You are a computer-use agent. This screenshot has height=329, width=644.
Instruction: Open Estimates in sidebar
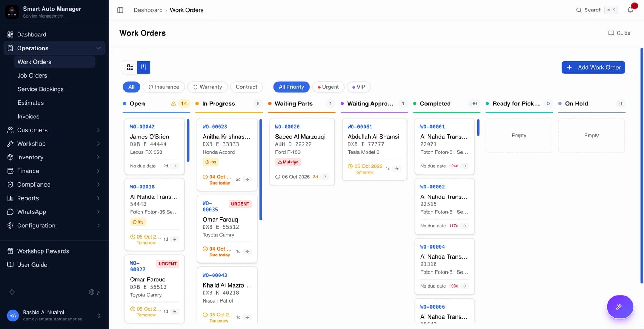(x=54, y=103)
